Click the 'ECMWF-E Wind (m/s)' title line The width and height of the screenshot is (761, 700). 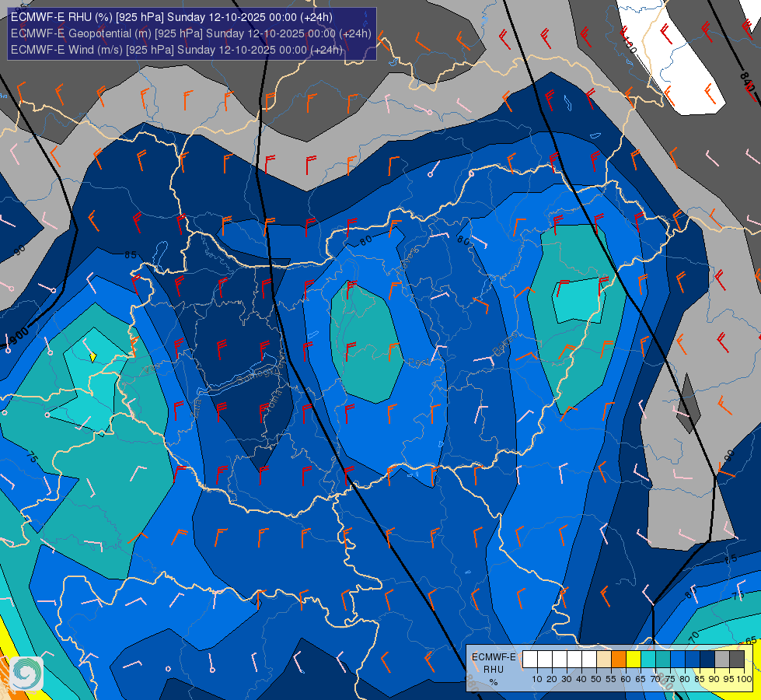point(176,50)
